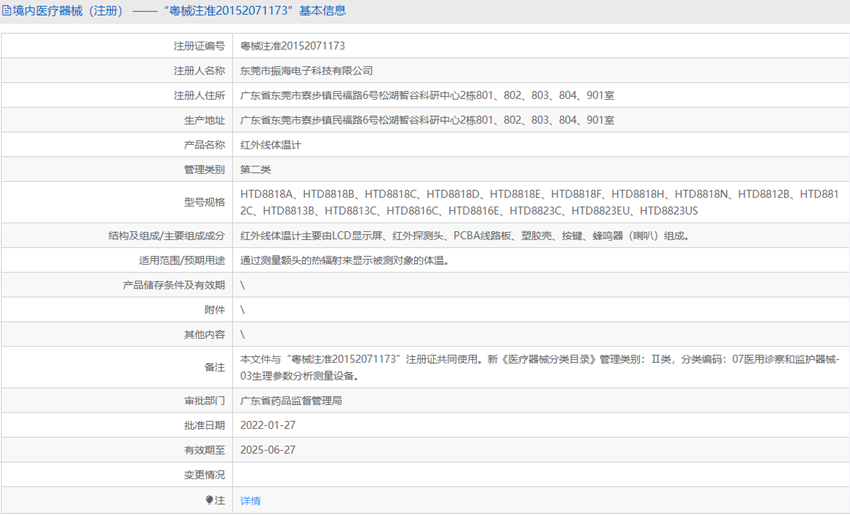Select product name 红外线体温计

(271, 145)
